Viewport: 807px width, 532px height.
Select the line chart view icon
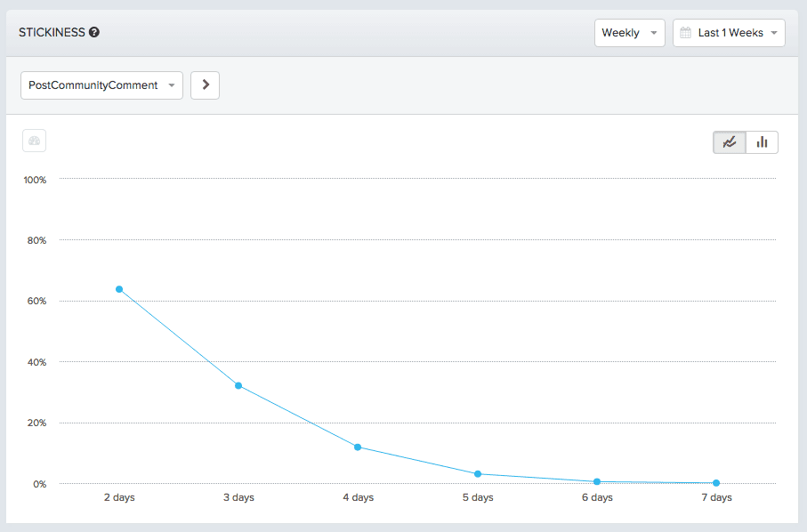coord(729,141)
